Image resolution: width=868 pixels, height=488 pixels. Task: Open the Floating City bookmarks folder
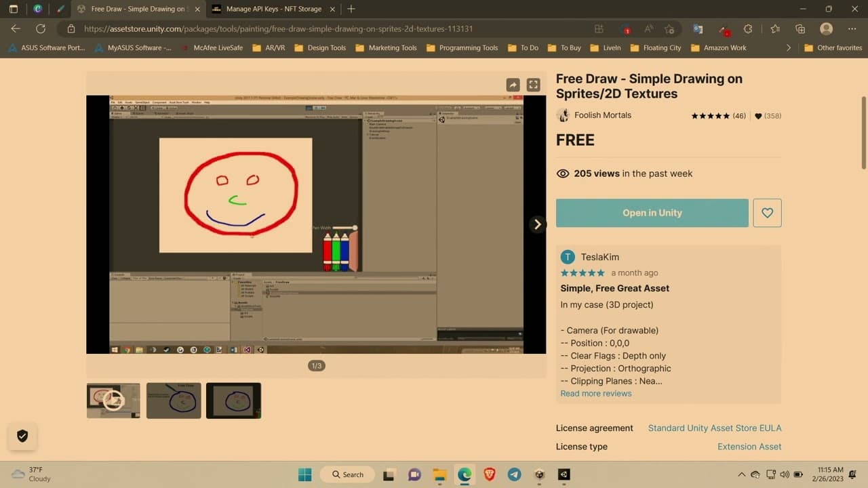[x=655, y=48]
